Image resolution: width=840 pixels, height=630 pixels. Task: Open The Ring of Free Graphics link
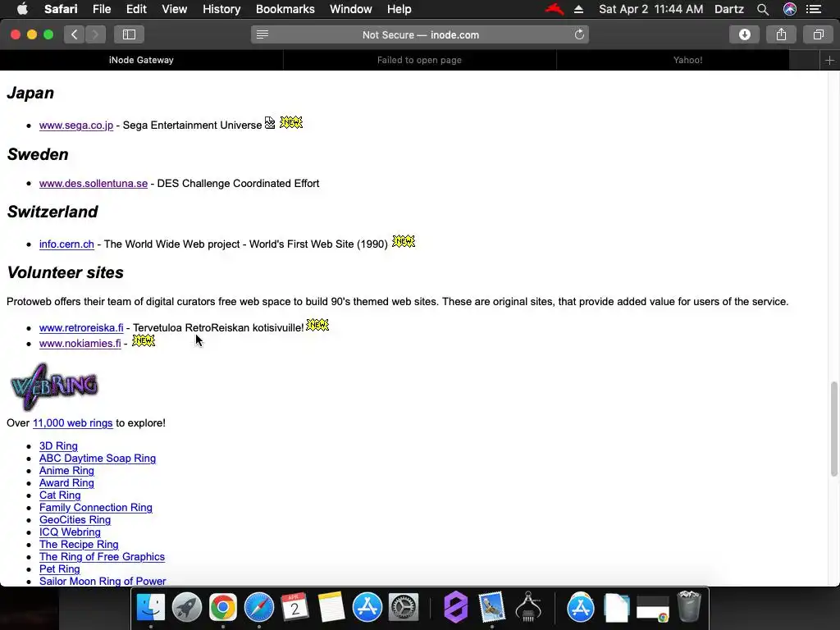(x=102, y=557)
